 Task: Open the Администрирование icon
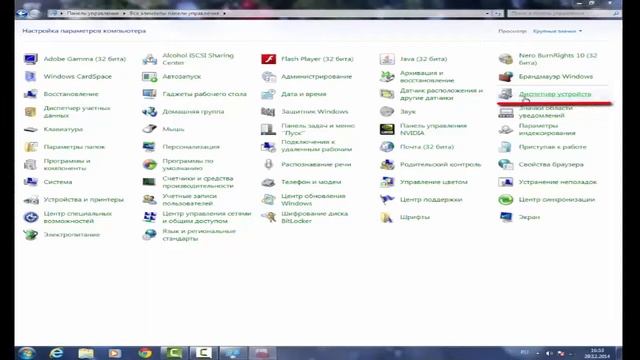[268, 76]
